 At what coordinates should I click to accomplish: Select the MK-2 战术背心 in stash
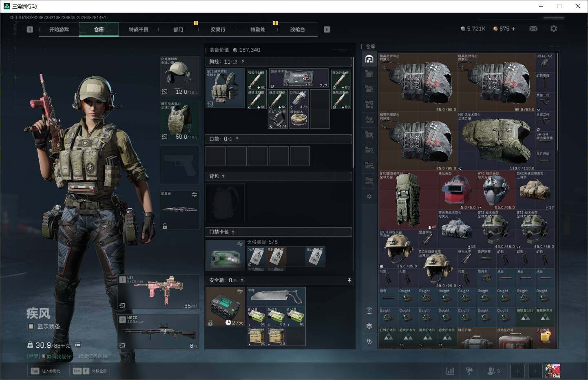(x=495, y=141)
